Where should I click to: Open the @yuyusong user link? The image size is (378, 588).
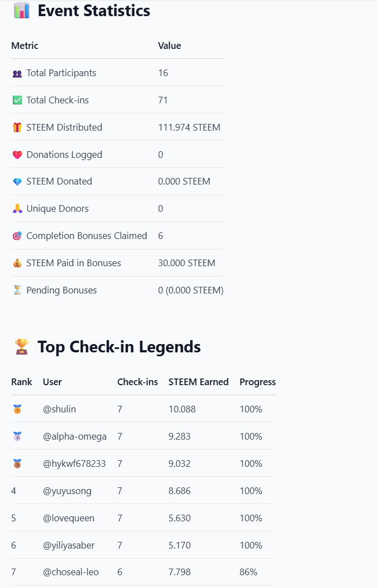tap(67, 491)
